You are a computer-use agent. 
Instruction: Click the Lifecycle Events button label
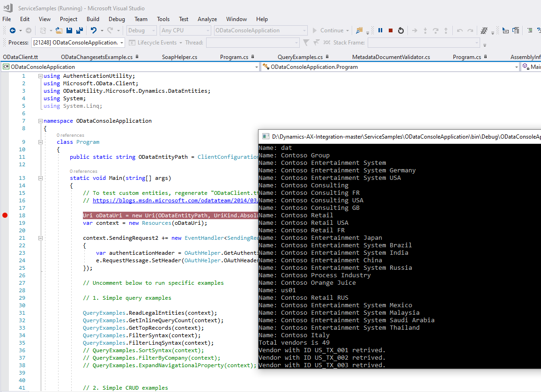click(157, 43)
